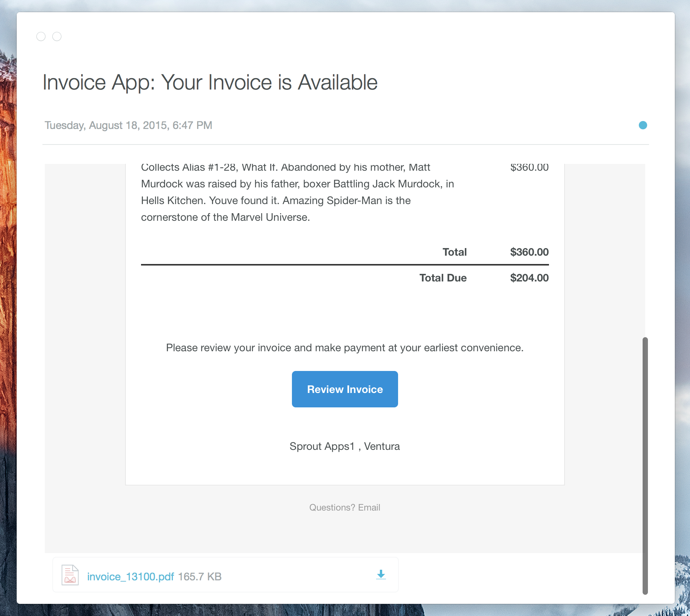The width and height of the screenshot is (690, 616).
Task: Click the PDF file icon of the attachment
Action: tap(70, 575)
